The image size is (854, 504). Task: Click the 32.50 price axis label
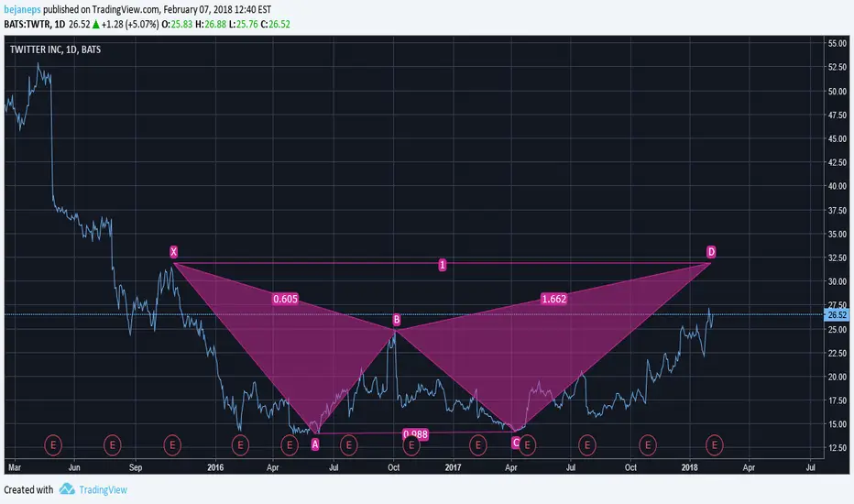pyautogui.click(x=837, y=257)
